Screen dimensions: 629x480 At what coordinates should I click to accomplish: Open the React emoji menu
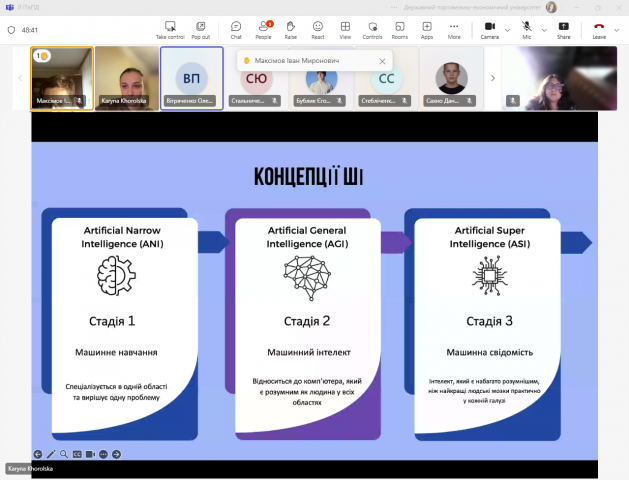point(318,29)
